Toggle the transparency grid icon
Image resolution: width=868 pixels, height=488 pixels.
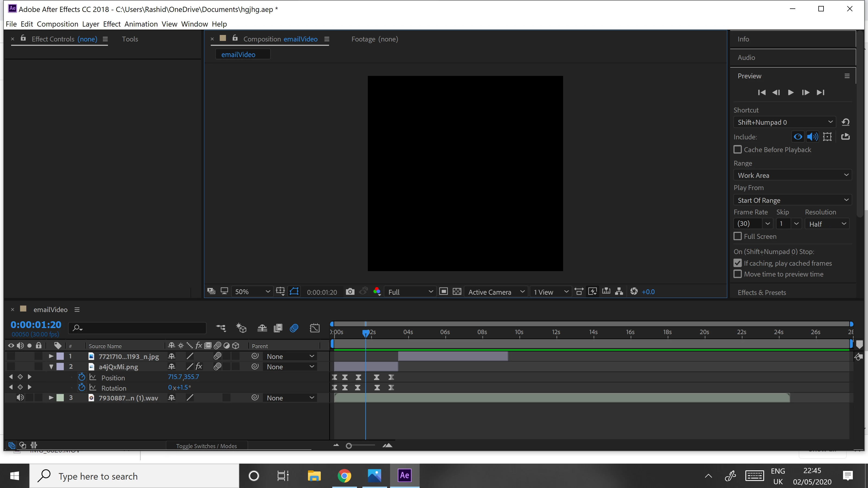457,292
